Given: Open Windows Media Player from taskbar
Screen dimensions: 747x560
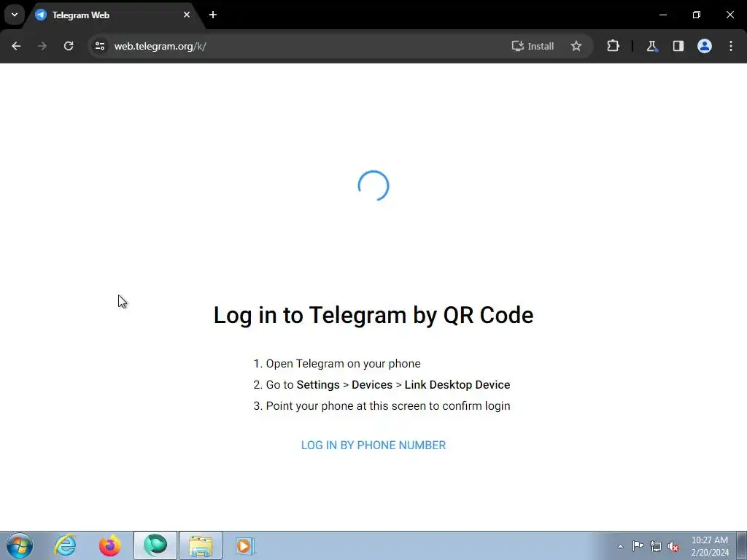Looking at the screenshot, I should coord(245,545).
